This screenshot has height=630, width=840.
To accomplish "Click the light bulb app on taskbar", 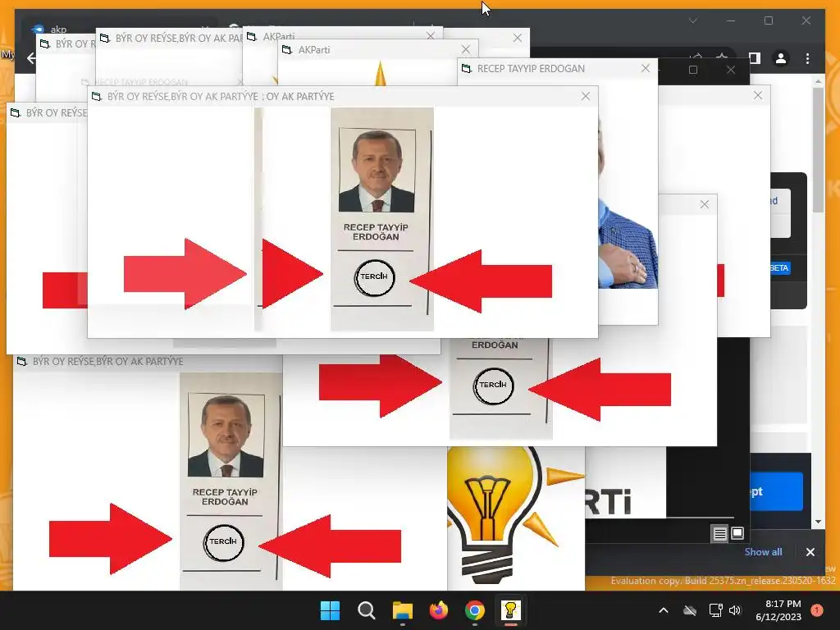I will tap(510, 610).
